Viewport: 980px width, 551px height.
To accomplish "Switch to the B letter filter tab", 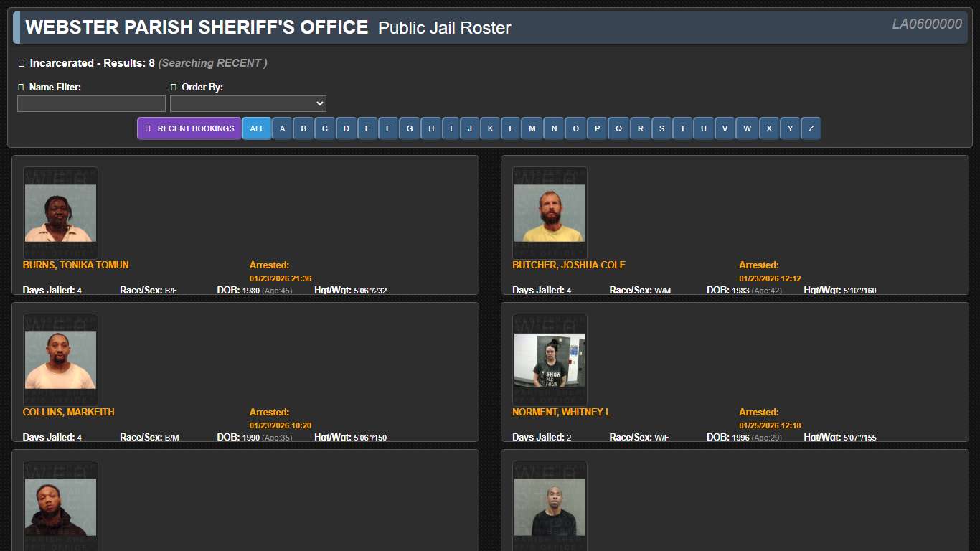I will click(303, 128).
